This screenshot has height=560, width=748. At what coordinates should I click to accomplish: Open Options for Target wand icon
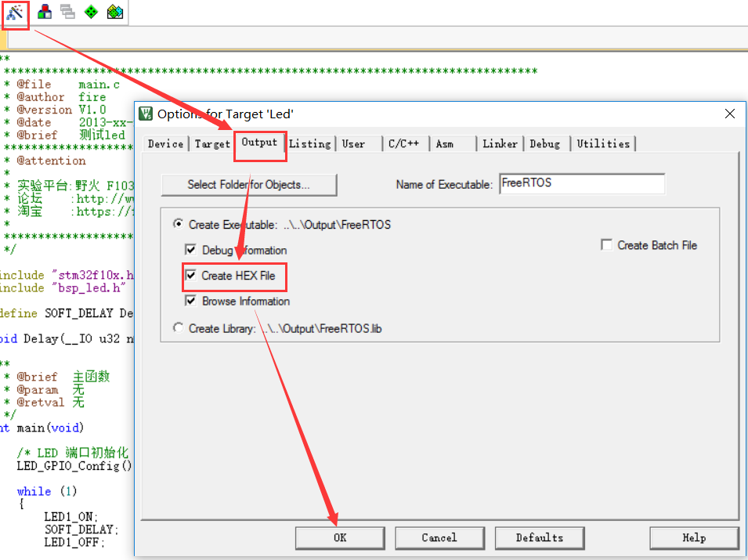point(15,12)
